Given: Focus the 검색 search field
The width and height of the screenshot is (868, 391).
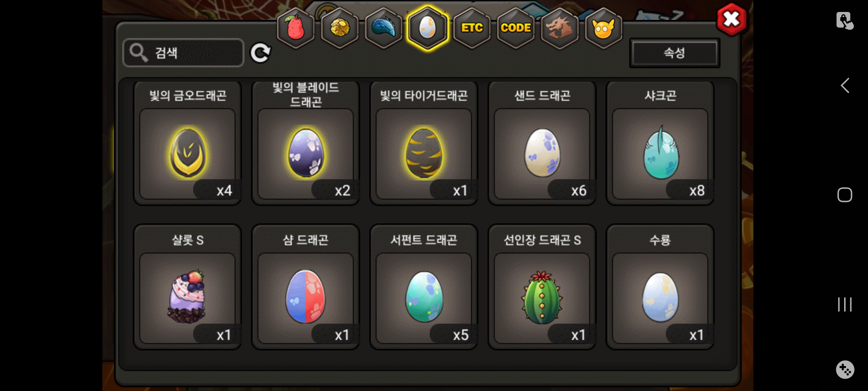Looking at the screenshot, I should pos(183,53).
